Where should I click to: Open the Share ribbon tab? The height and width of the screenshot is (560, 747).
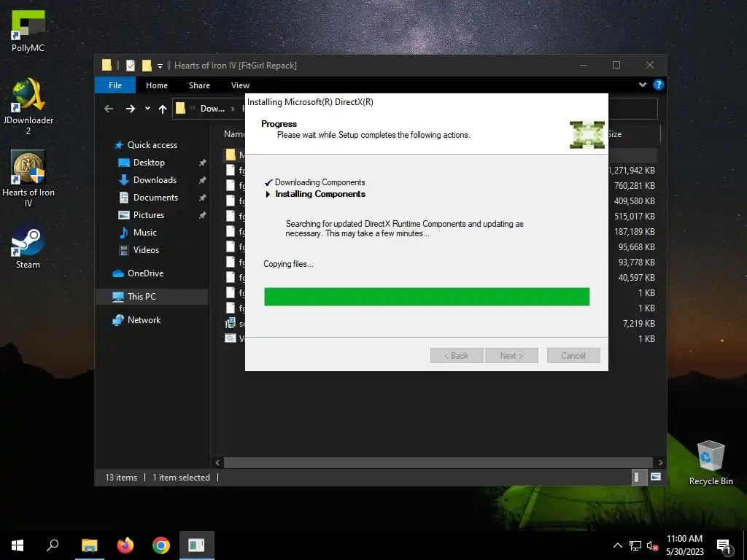[199, 85]
